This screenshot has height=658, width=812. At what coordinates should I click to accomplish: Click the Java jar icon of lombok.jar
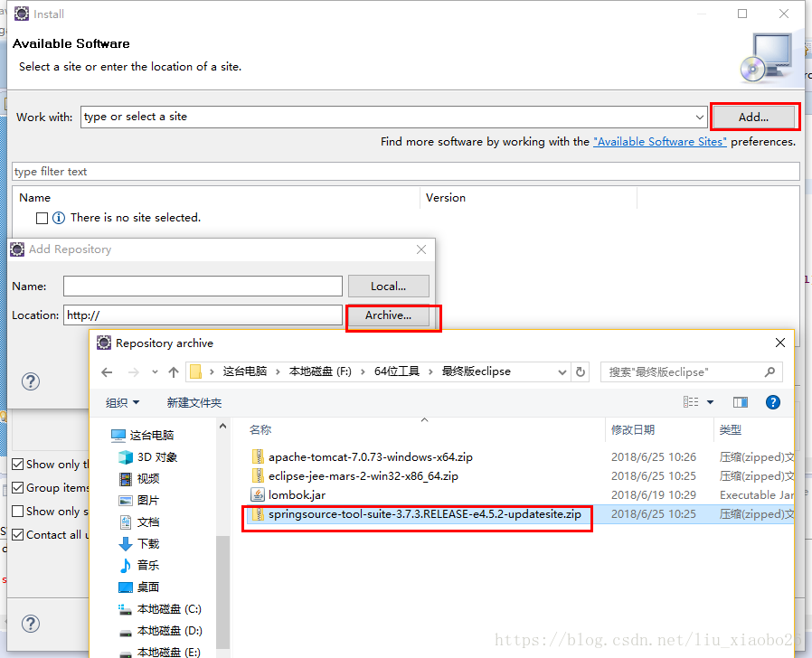(x=258, y=494)
